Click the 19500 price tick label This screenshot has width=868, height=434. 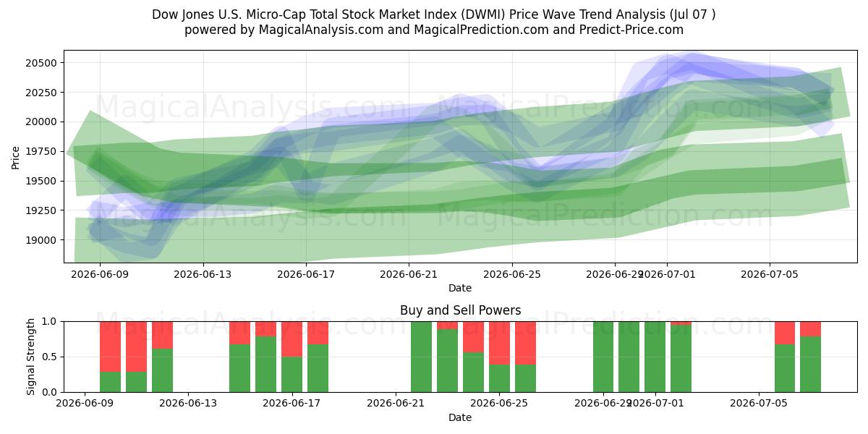click(x=42, y=181)
